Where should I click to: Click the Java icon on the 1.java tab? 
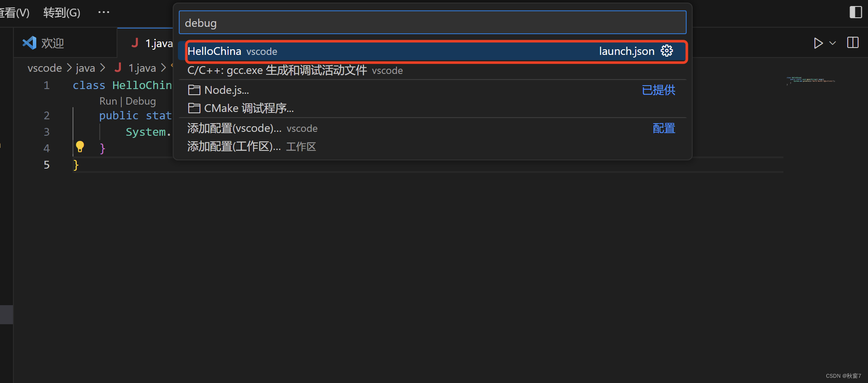[135, 43]
